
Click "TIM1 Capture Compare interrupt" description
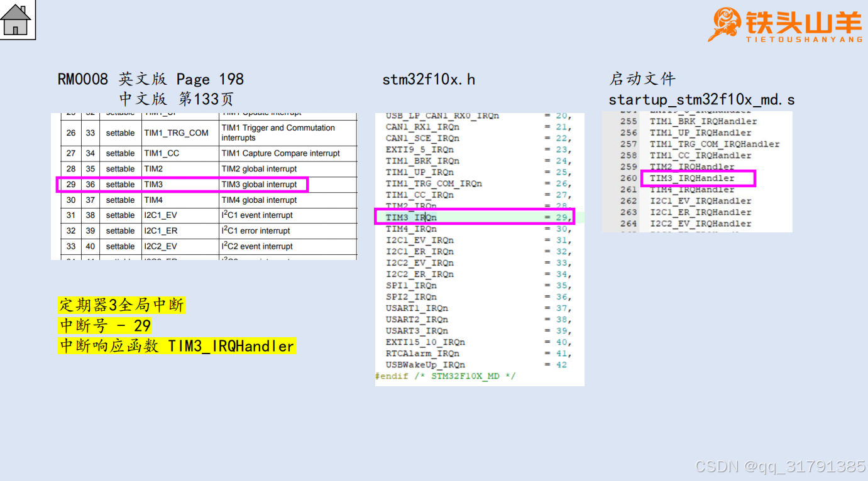pos(280,153)
